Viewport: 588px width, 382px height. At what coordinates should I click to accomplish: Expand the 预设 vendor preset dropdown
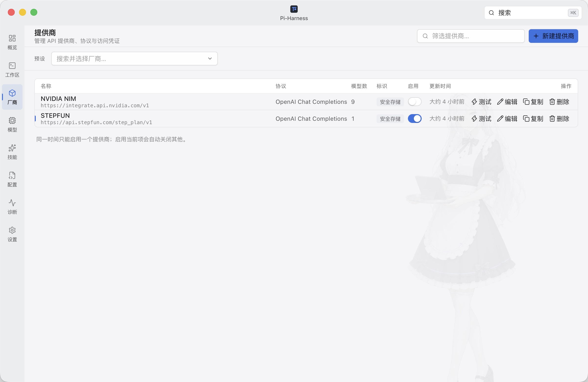[135, 59]
